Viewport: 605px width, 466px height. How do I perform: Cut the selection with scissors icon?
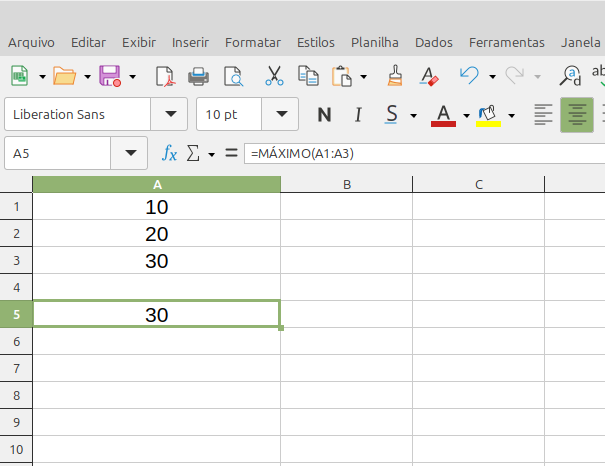click(274, 76)
